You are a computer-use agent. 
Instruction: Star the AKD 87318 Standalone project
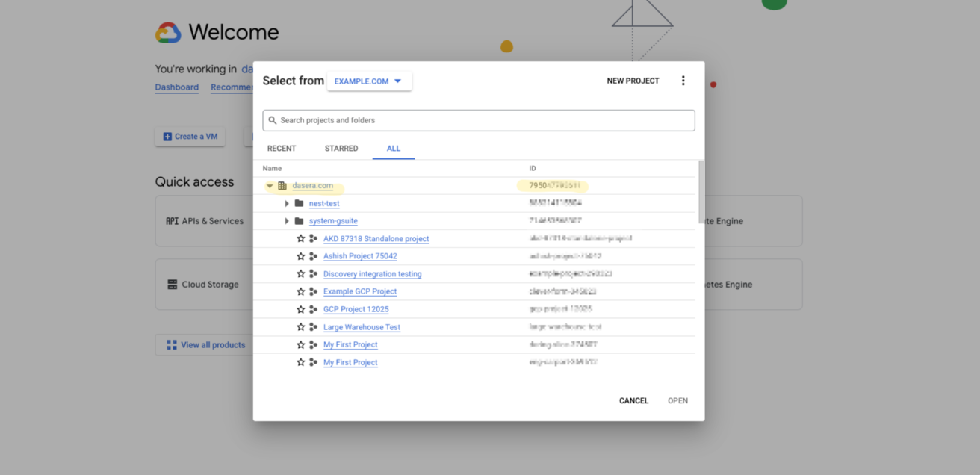pyautogui.click(x=301, y=238)
